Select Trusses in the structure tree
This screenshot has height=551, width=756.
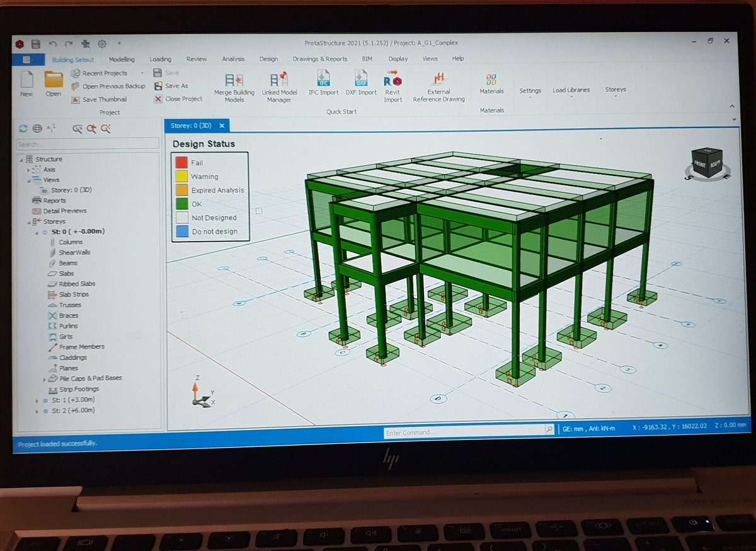pos(70,305)
